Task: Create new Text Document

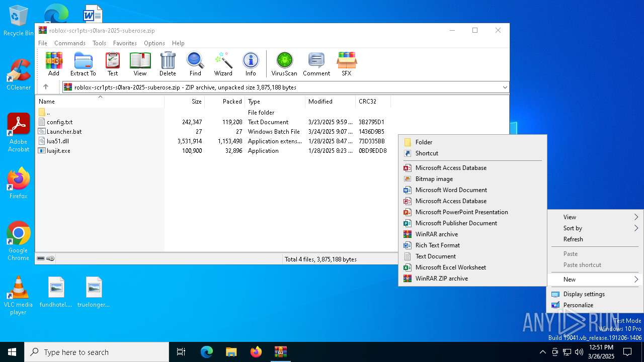Action: click(x=472, y=256)
